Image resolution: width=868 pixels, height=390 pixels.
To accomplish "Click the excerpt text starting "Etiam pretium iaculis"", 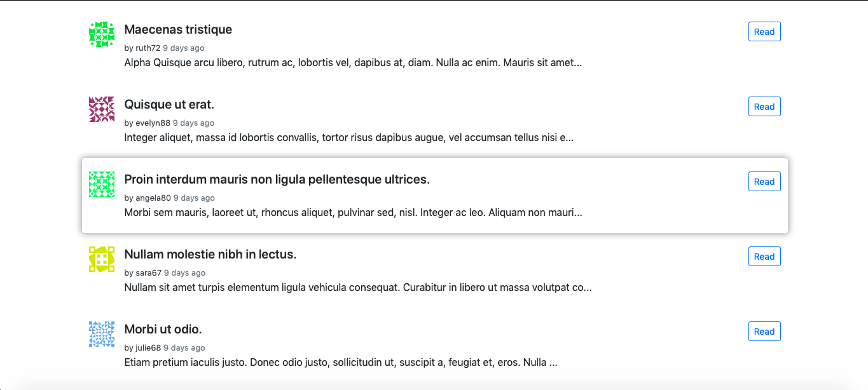I will 341,363.
